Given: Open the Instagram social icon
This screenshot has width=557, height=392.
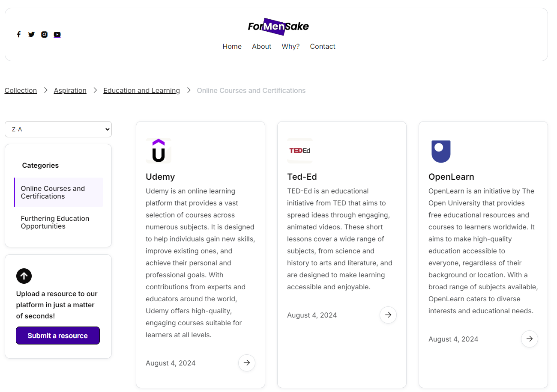Looking at the screenshot, I should (x=44, y=35).
